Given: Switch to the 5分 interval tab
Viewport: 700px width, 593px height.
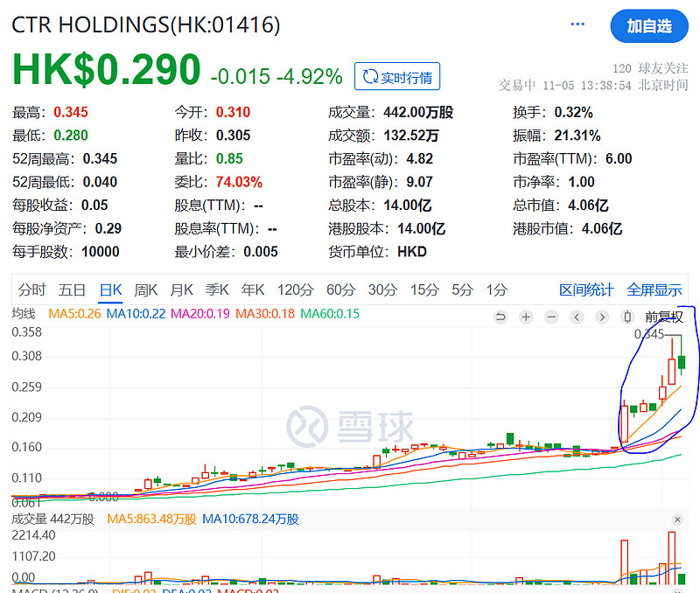Looking at the screenshot, I should click(462, 290).
